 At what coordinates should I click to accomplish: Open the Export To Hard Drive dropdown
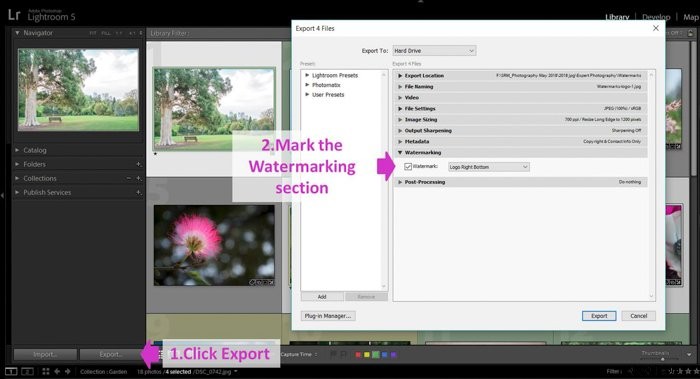click(x=434, y=51)
